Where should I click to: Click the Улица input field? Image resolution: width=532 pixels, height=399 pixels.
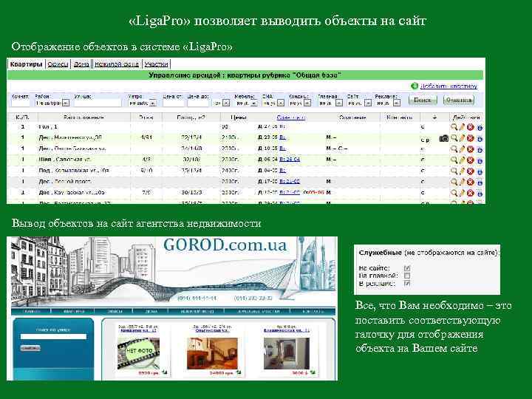pyautogui.click(x=98, y=103)
